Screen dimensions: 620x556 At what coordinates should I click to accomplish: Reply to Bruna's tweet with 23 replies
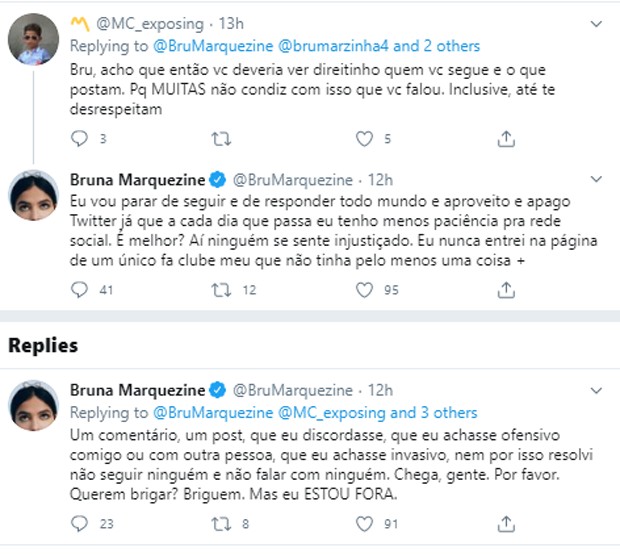(x=79, y=522)
